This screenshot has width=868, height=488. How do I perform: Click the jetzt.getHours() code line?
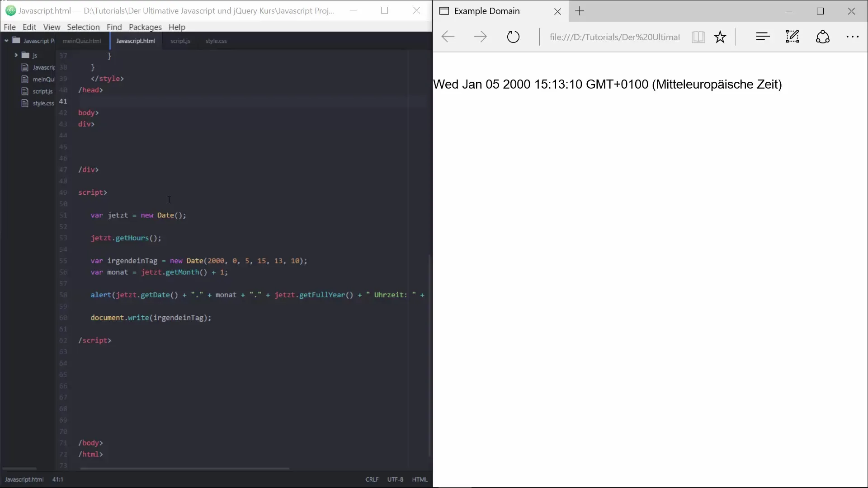tap(126, 238)
